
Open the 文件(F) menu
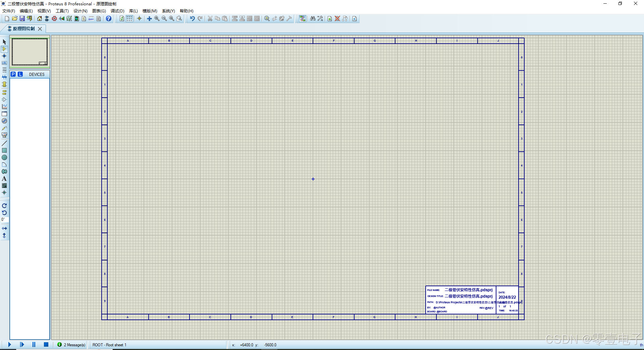9,11
